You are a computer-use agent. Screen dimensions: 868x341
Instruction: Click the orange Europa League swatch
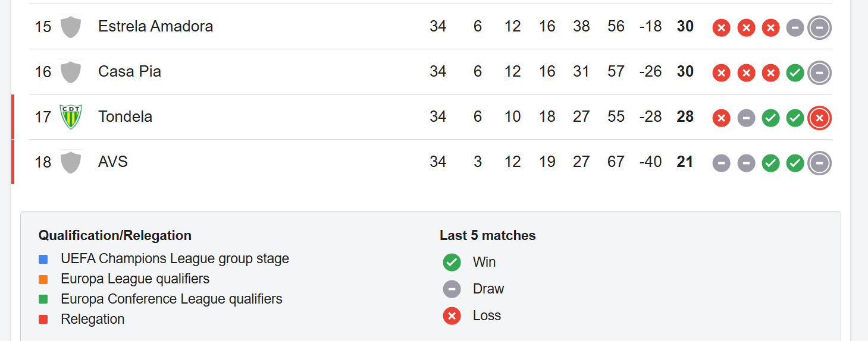point(43,279)
